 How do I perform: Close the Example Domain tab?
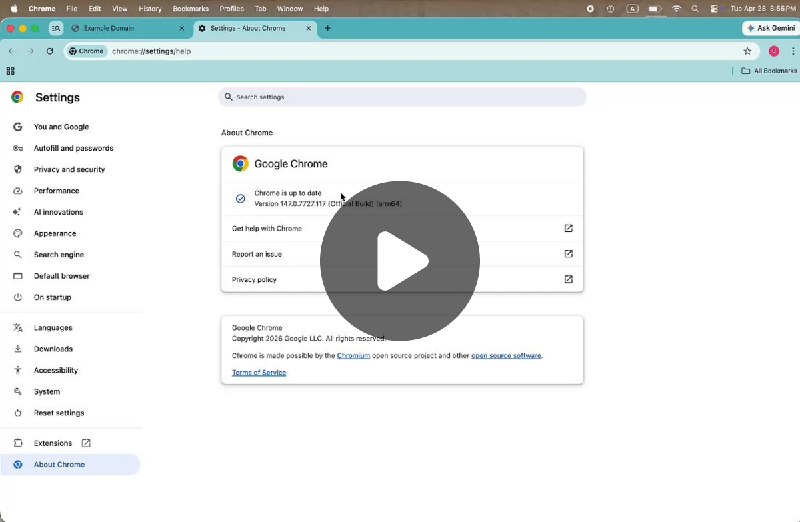[x=182, y=29]
